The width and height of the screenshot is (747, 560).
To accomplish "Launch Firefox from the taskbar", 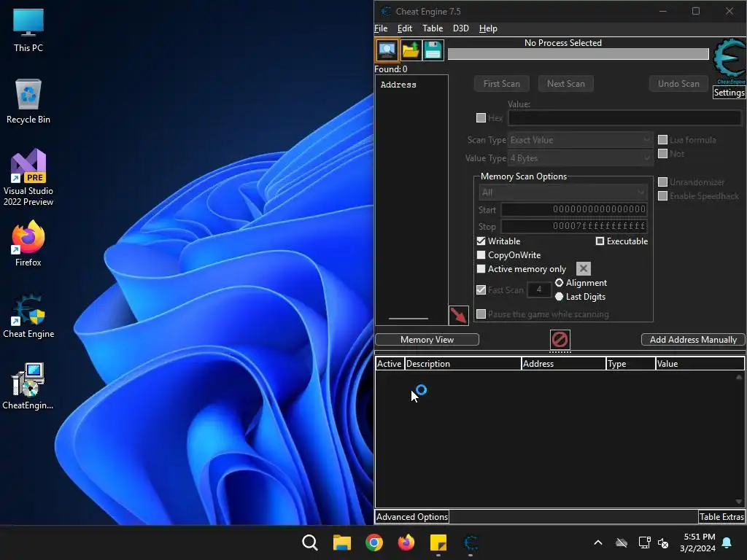I will click(x=406, y=542).
